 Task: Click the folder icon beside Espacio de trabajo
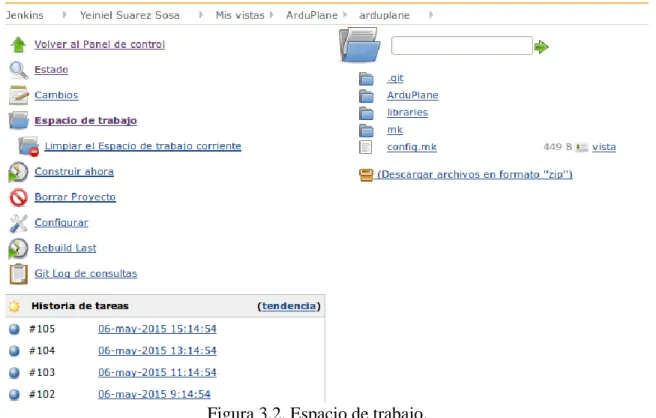point(18,120)
